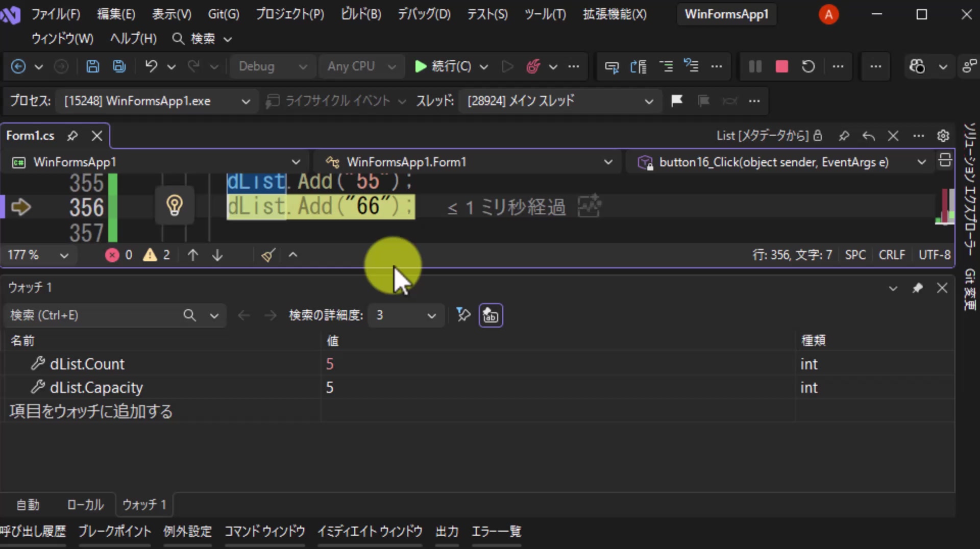The width and height of the screenshot is (980, 549).
Task: Open the ファイル(F) menu
Action: [x=56, y=14]
